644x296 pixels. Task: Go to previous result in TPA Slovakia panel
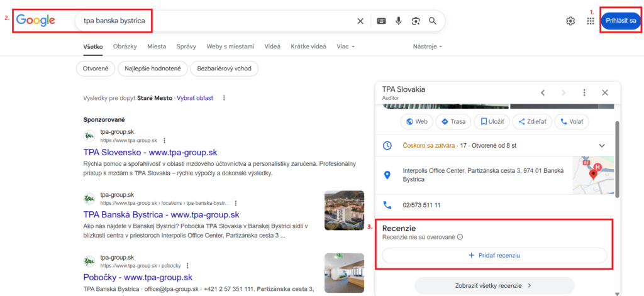pos(543,93)
